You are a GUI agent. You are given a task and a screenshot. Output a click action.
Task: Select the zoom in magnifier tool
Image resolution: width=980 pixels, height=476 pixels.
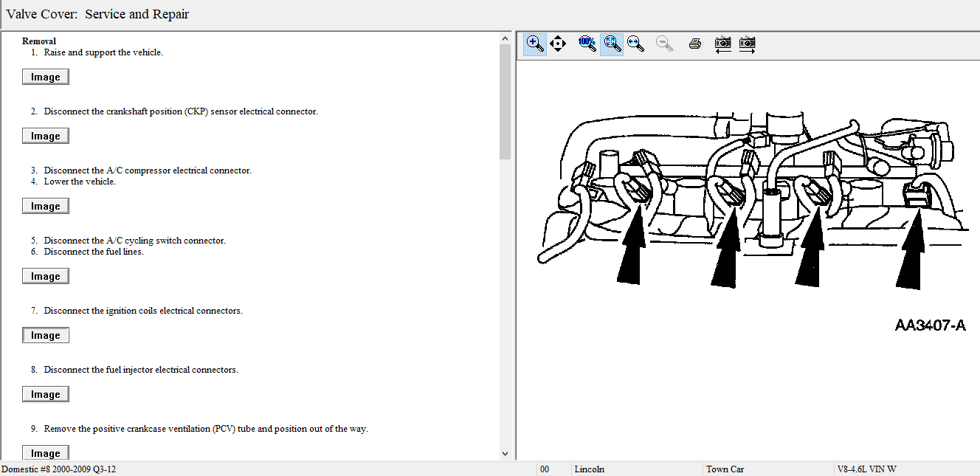pyautogui.click(x=536, y=44)
